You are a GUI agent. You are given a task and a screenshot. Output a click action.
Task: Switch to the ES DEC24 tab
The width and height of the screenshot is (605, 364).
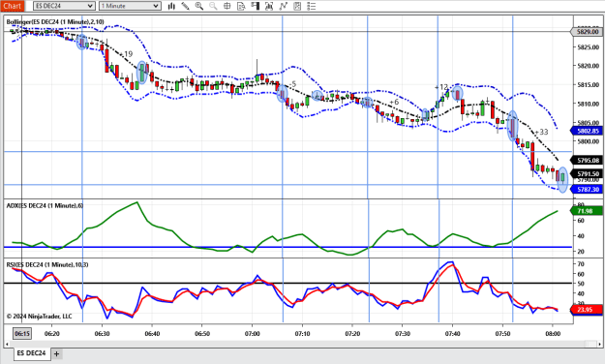tap(31, 353)
